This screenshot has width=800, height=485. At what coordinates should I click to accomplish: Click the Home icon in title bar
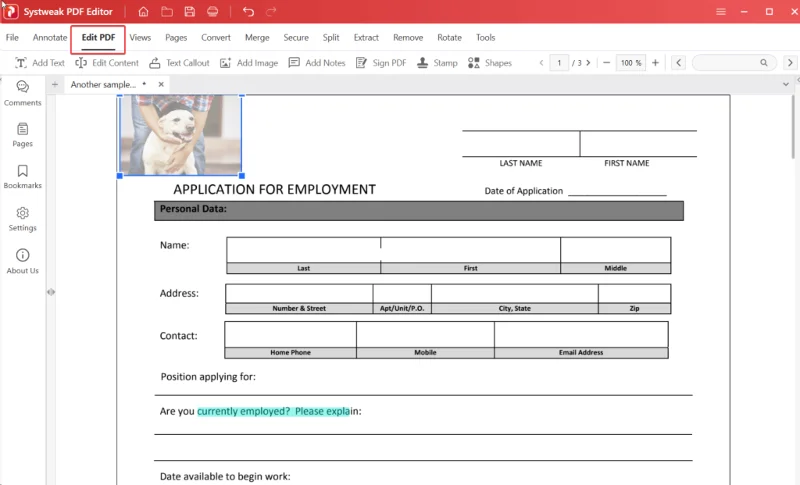point(143,11)
